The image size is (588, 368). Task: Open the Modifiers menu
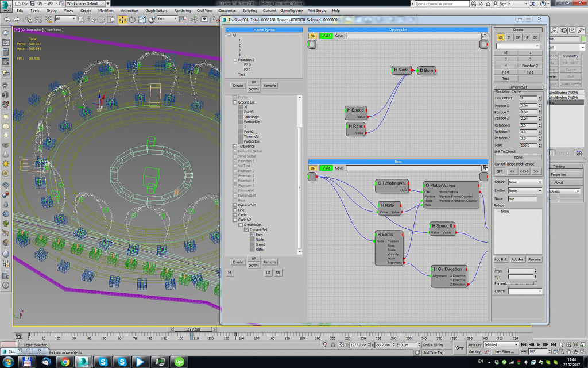(x=106, y=10)
